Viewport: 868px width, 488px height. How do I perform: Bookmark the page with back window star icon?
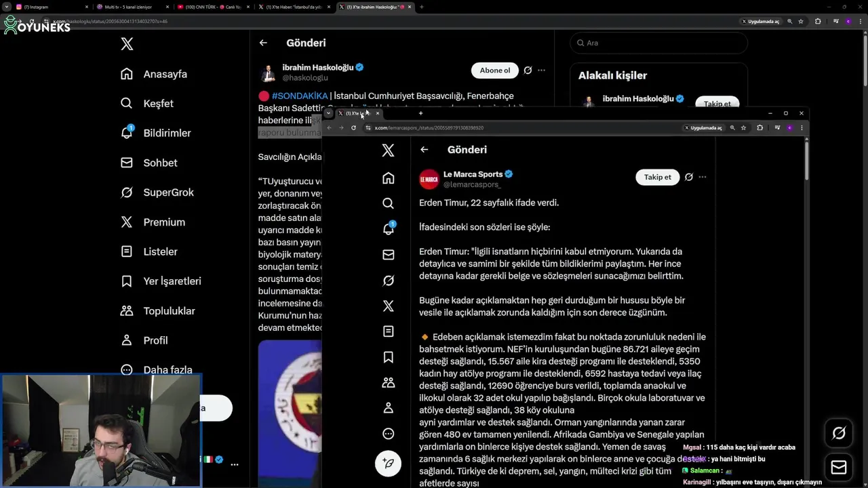[801, 21]
